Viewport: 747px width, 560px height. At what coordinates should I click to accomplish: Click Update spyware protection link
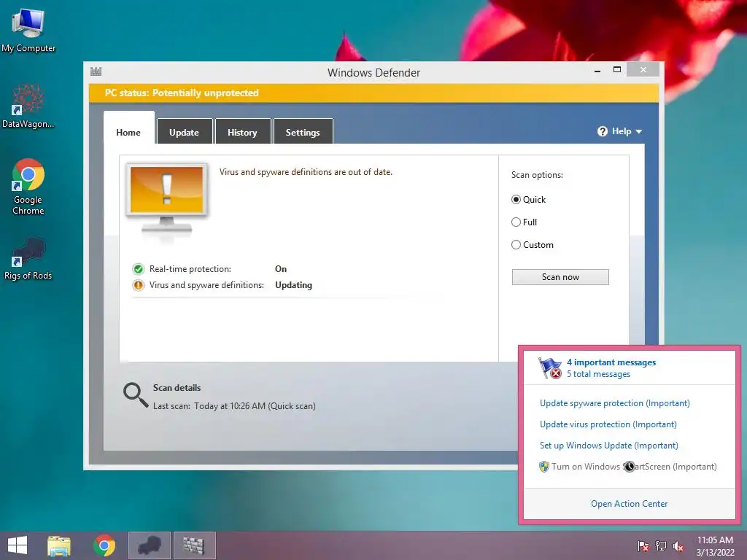[614, 403]
